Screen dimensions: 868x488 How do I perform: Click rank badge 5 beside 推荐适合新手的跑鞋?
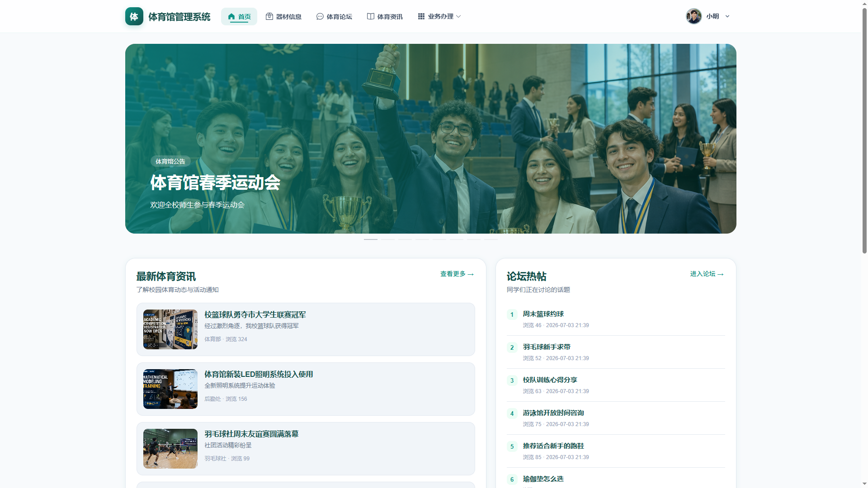point(512,446)
